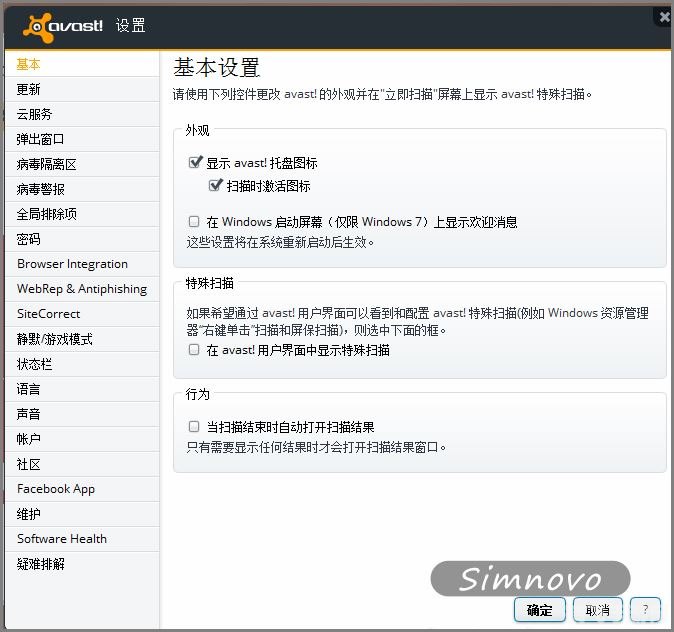The height and width of the screenshot is (632, 674).
Task: Open 帐户 settings
Action: (x=82, y=439)
